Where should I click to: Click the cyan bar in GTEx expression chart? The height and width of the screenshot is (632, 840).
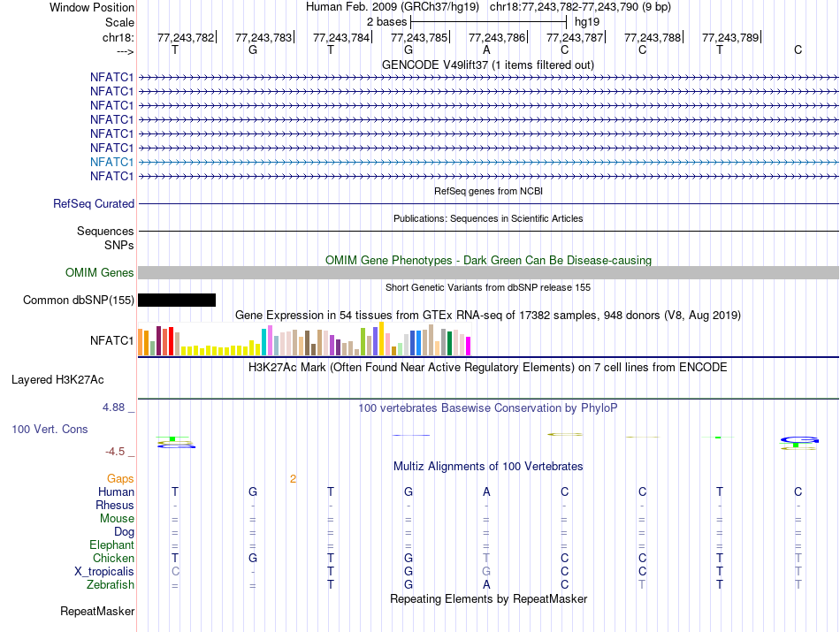263,341
